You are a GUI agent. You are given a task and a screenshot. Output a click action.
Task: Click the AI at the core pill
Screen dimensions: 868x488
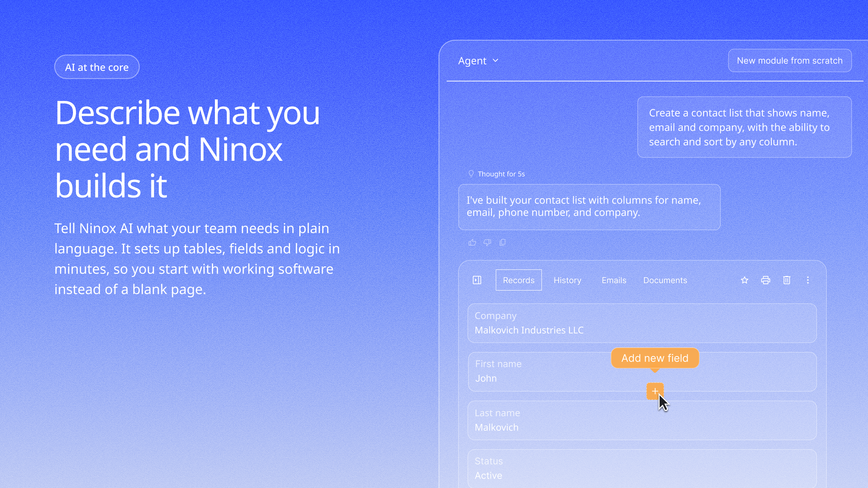click(97, 67)
